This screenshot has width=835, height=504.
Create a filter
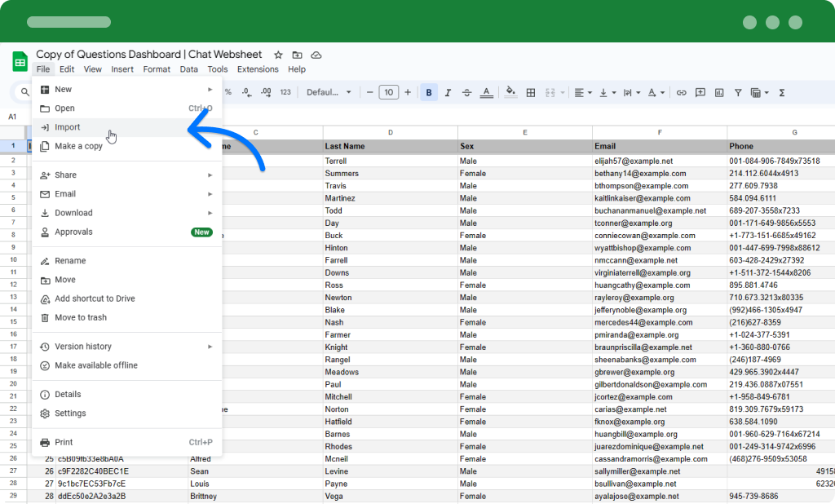[x=737, y=92]
